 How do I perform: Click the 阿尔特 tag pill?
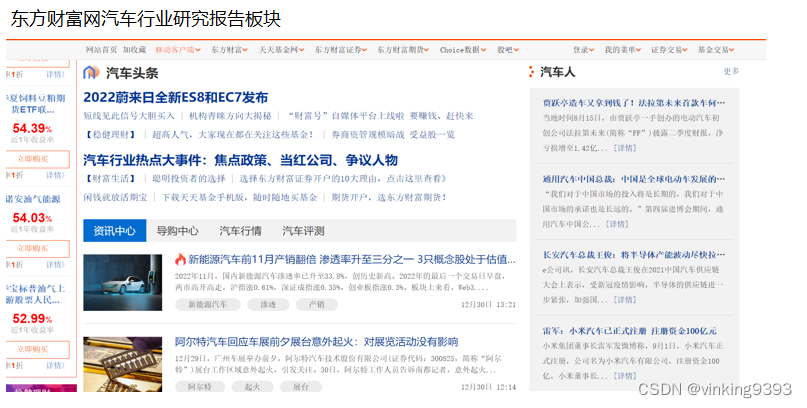[x=200, y=387]
